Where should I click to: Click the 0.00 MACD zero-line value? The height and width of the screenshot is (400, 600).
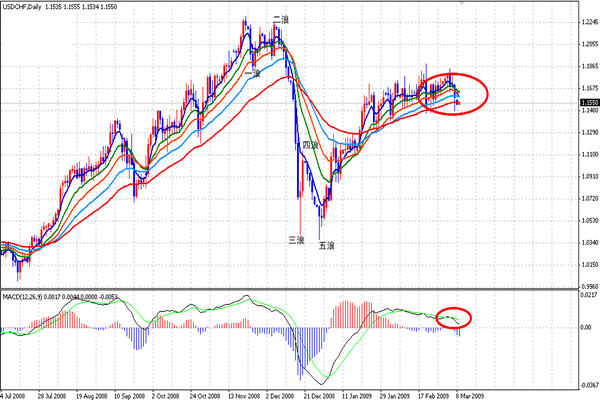point(586,327)
